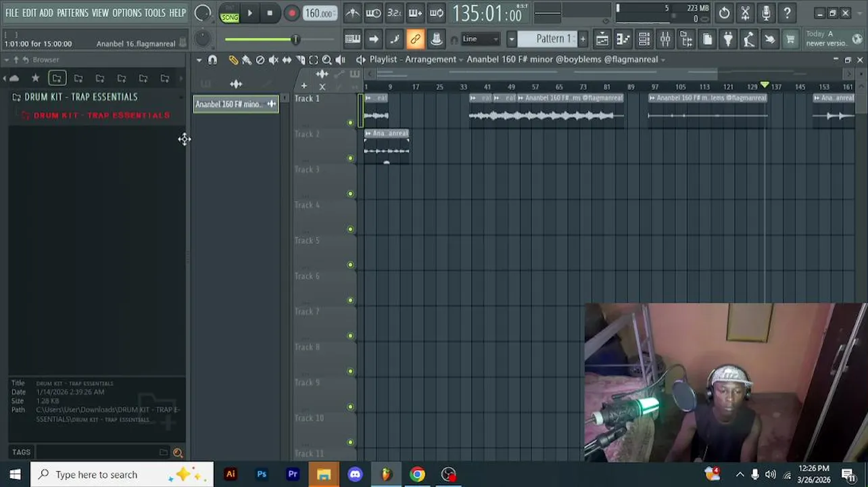The image size is (868, 487).
Task: Enable wait for input before playing
Action: [373, 13]
